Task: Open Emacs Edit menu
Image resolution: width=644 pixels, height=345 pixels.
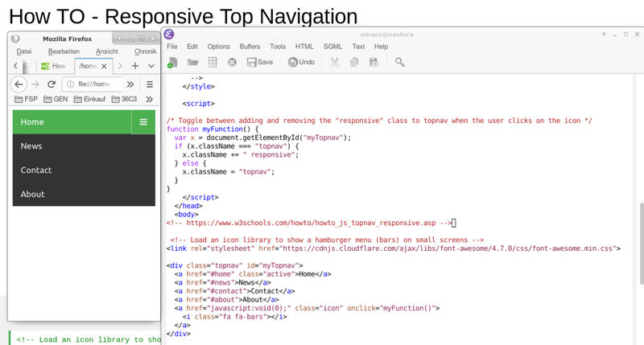Action: click(192, 47)
